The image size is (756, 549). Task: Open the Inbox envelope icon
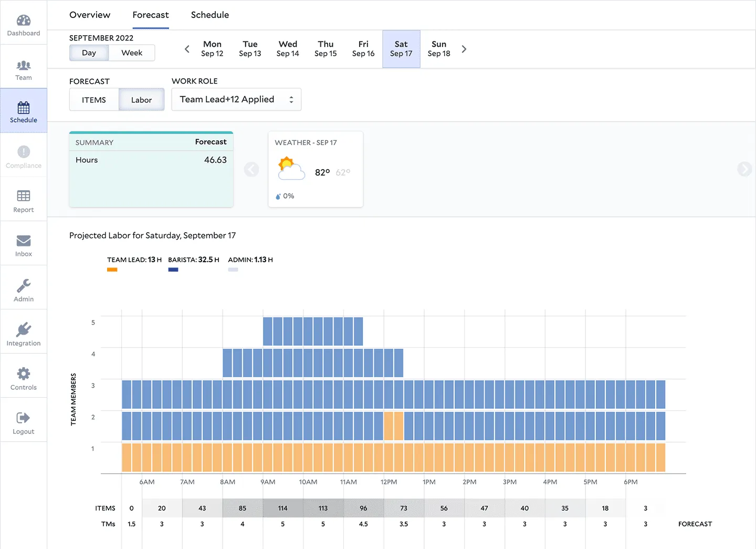point(24,241)
